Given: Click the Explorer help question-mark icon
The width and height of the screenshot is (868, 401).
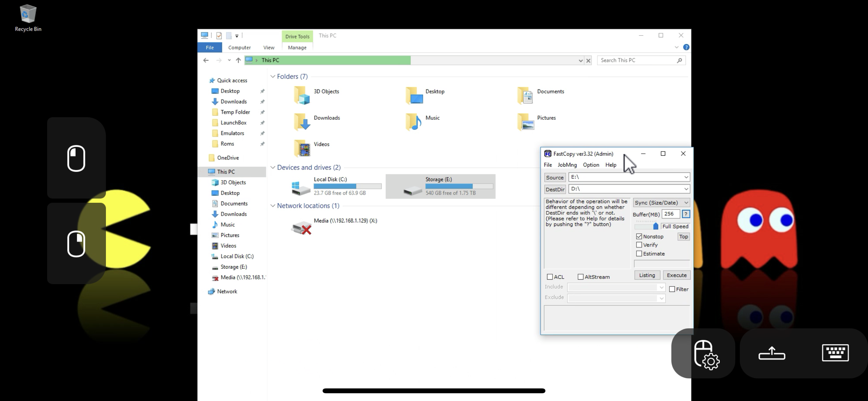Looking at the screenshot, I should tap(686, 47).
